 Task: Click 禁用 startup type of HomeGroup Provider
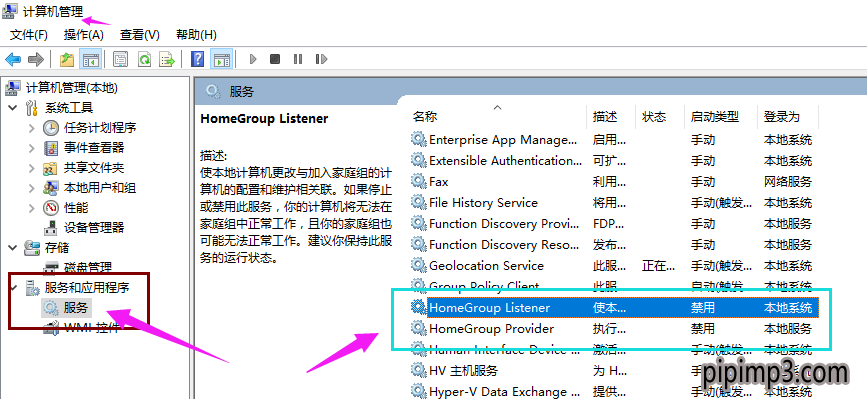point(702,328)
